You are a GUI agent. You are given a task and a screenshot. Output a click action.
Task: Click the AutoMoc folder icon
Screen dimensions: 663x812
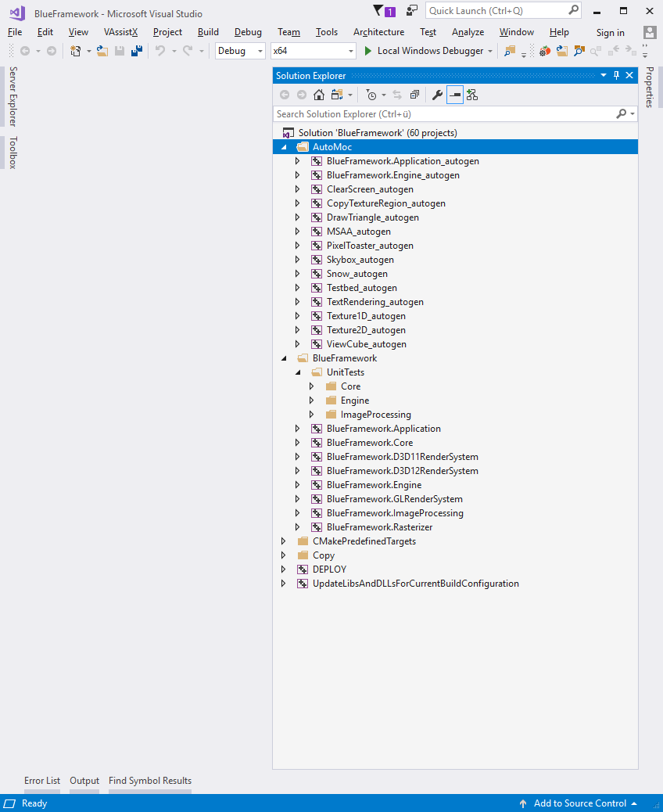pos(303,147)
